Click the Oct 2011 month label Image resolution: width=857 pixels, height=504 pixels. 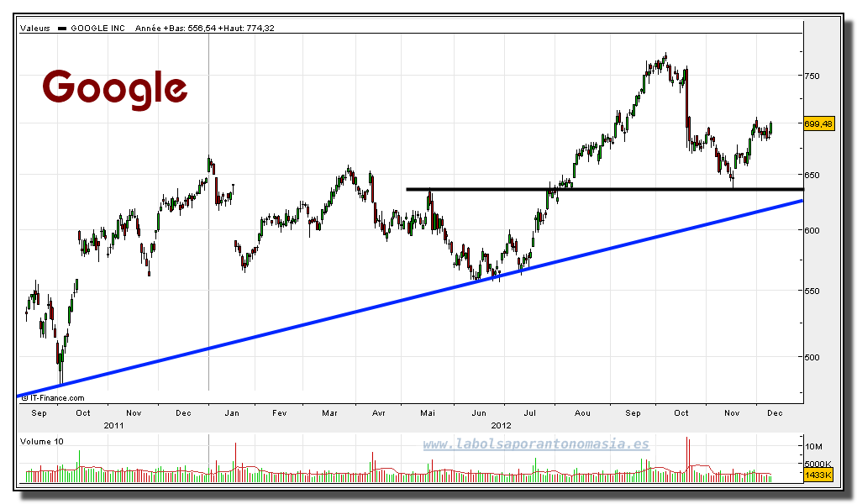click(83, 413)
